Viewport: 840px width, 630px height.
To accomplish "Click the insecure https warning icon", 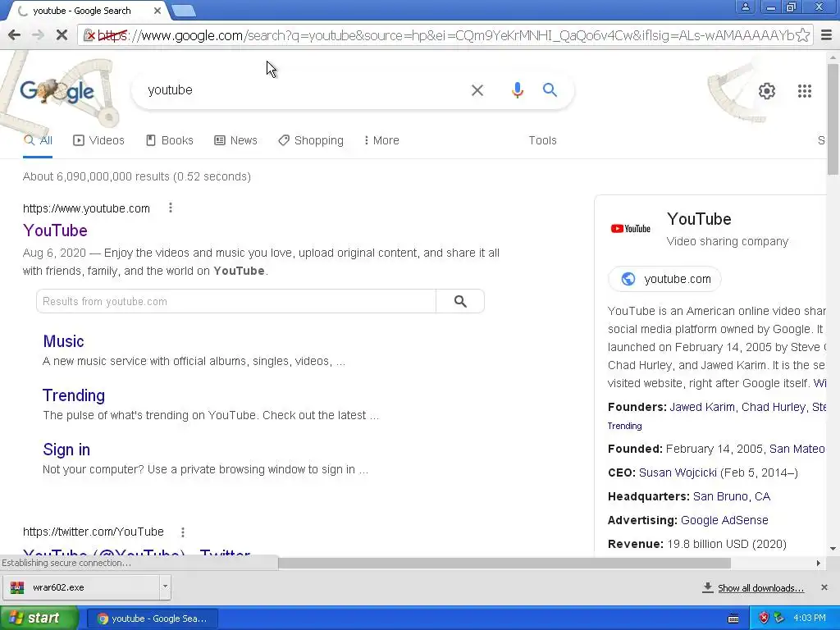I will click(x=90, y=35).
